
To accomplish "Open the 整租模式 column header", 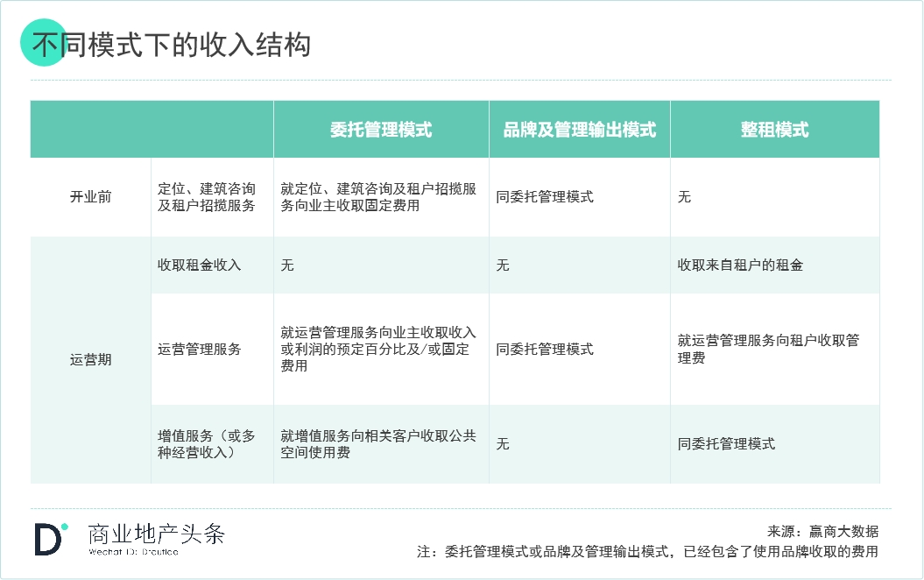I will point(774,129).
